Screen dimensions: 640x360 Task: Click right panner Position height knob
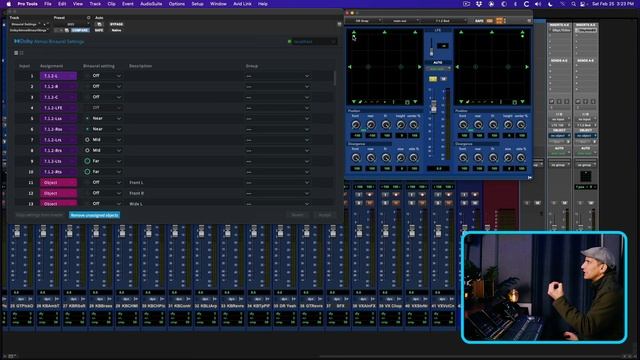click(x=508, y=125)
